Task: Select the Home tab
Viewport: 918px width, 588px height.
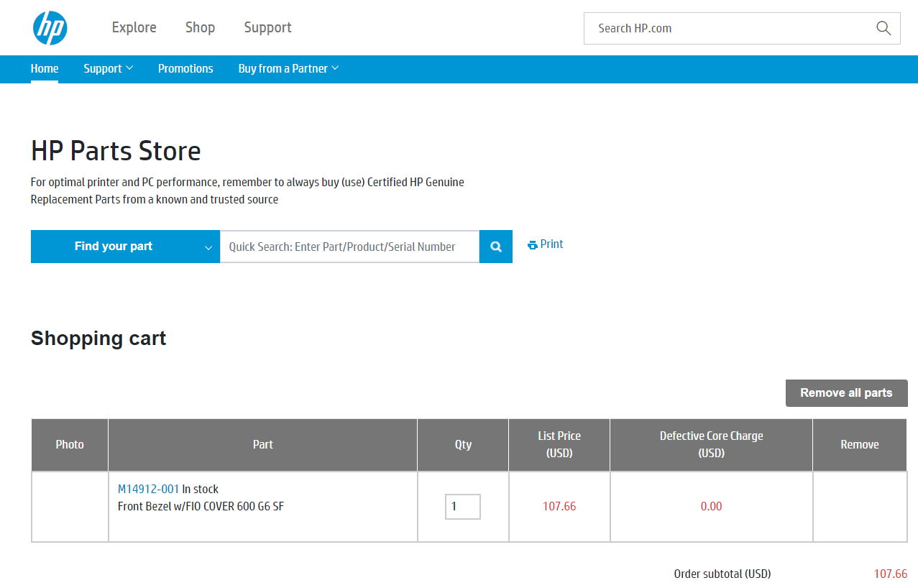Action: point(44,68)
